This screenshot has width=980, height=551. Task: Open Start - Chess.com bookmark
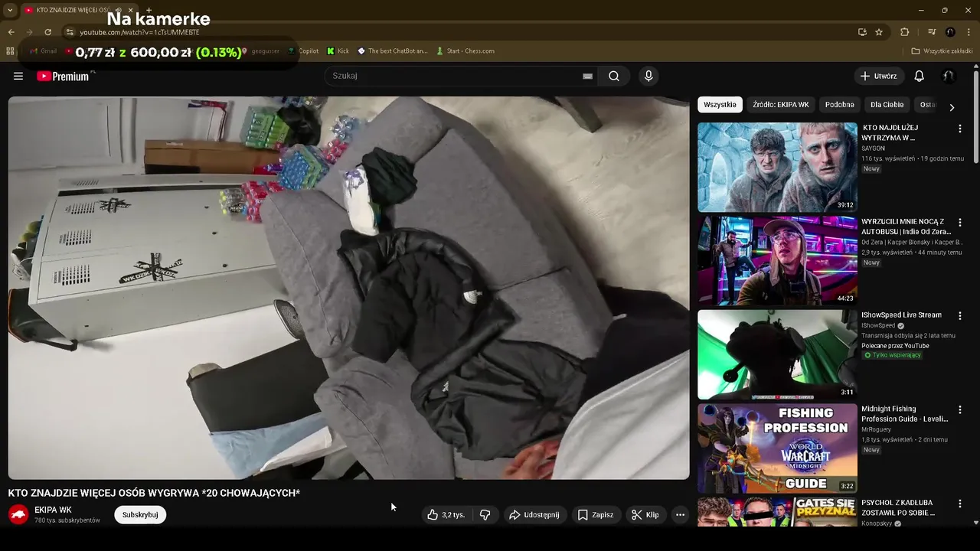pyautogui.click(x=465, y=51)
